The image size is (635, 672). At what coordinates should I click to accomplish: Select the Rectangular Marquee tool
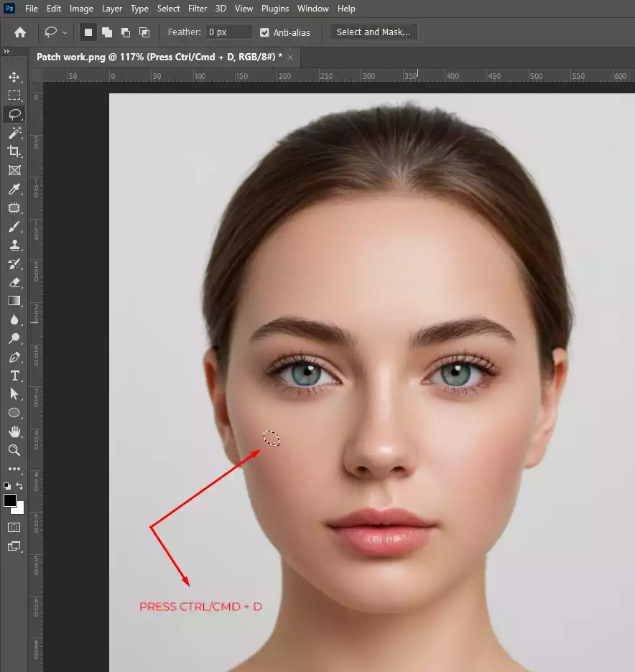tap(14, 95)
